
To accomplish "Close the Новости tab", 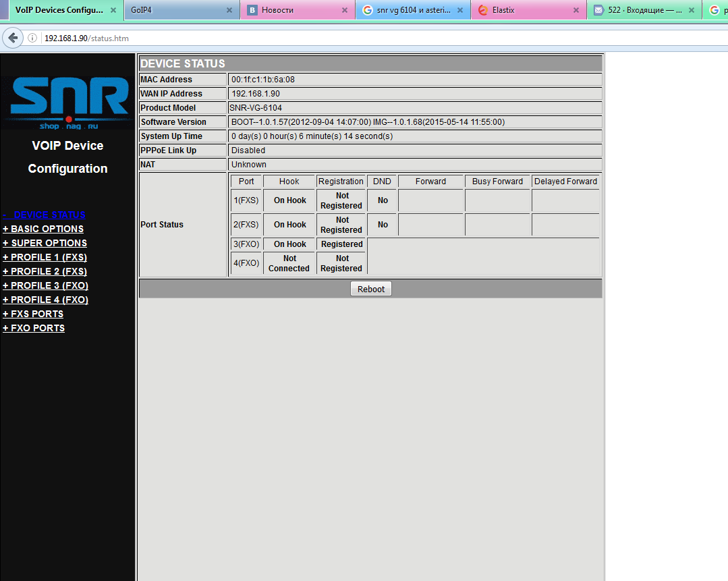I will coord(345,10).
